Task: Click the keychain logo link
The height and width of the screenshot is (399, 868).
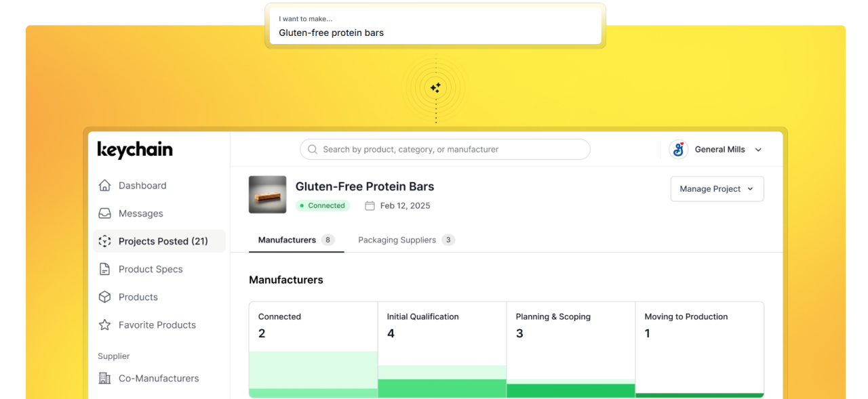Action: pos(135,150)
